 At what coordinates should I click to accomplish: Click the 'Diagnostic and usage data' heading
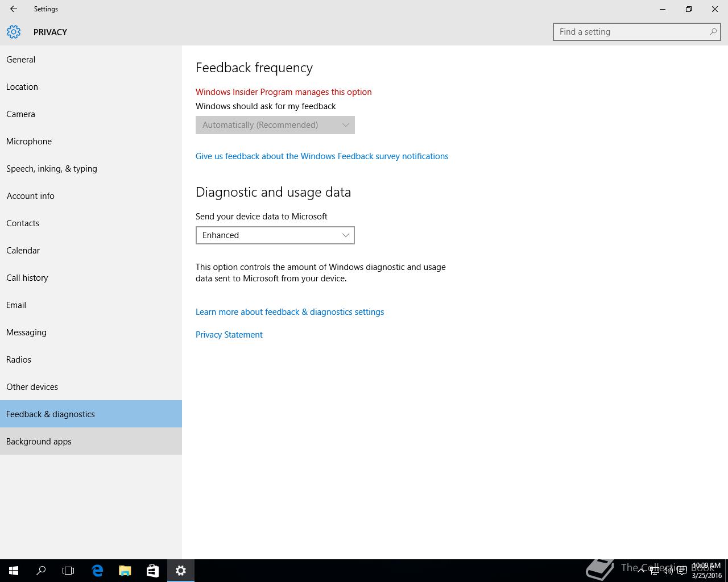273,192
